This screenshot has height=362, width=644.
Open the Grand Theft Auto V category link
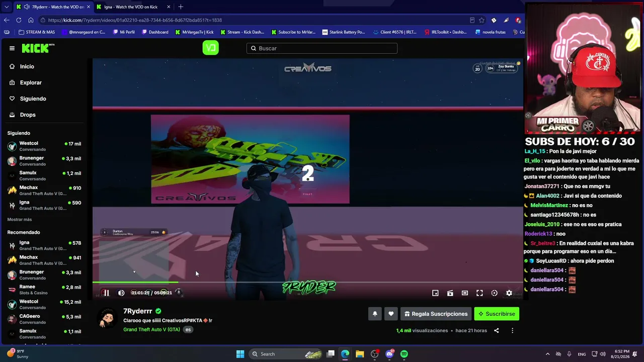tap(151, 329)
